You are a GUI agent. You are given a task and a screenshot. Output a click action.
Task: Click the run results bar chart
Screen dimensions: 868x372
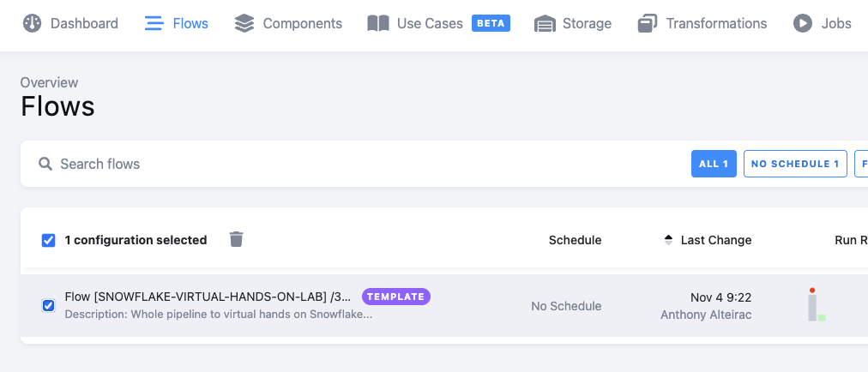pos(816,306)
